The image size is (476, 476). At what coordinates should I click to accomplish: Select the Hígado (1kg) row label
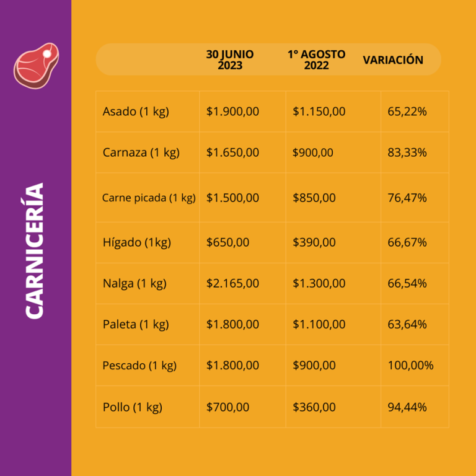(137, 242)
